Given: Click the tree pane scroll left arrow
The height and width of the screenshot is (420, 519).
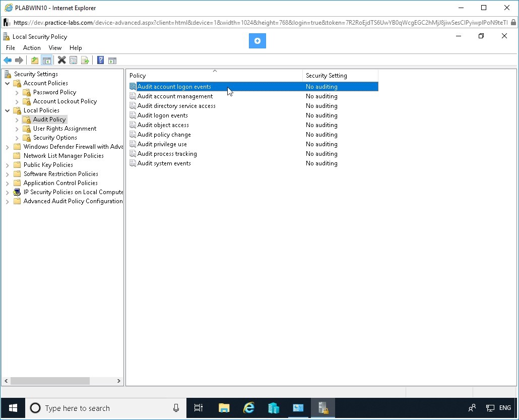Looking at the screenshot, I should [6, 381].
